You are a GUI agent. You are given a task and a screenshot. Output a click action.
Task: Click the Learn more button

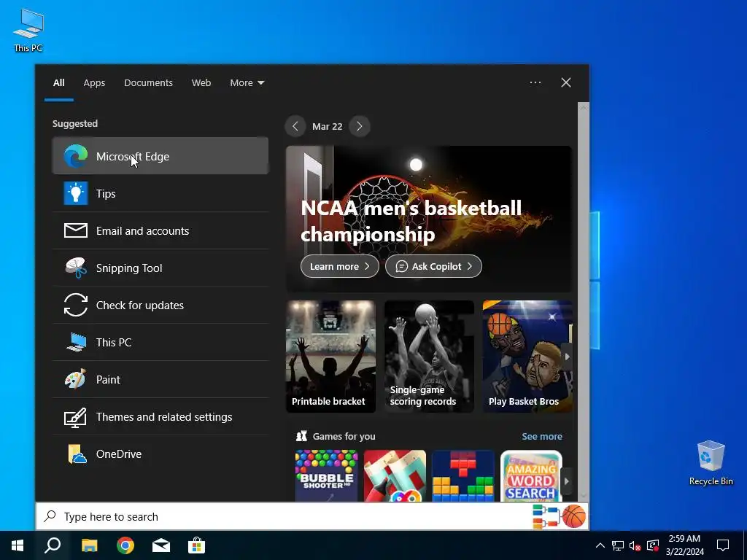pos(340,266)
